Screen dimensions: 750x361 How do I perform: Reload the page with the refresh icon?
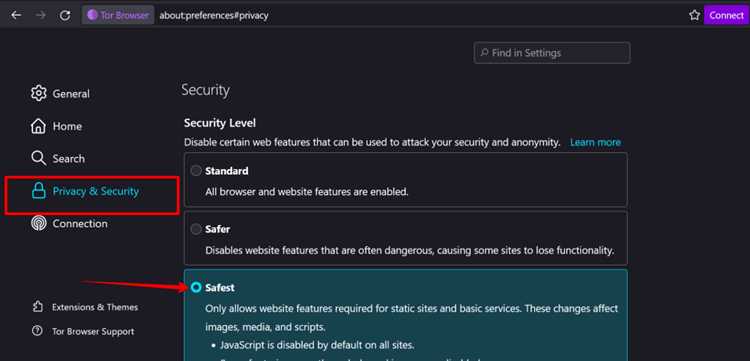(x=65, y=15)
